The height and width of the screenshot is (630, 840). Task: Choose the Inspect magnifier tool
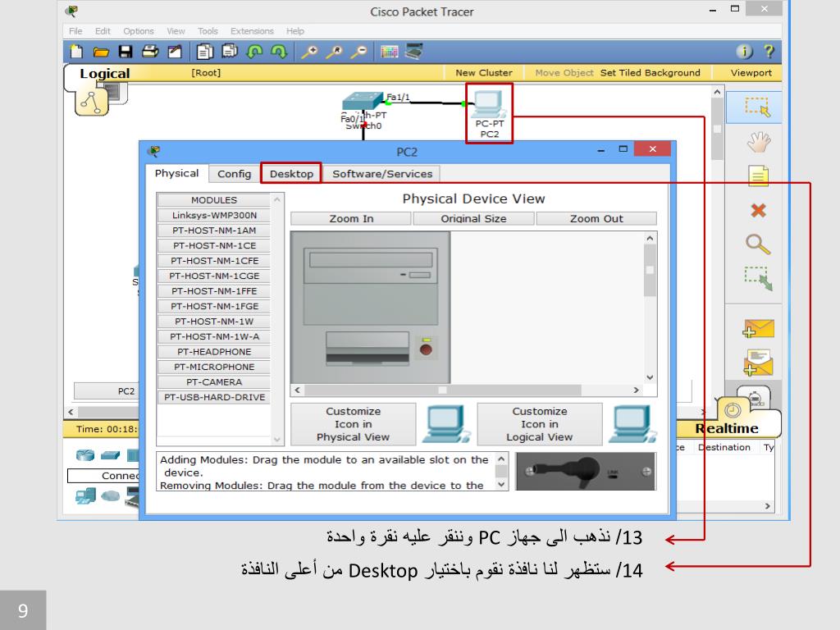[758, 244]
